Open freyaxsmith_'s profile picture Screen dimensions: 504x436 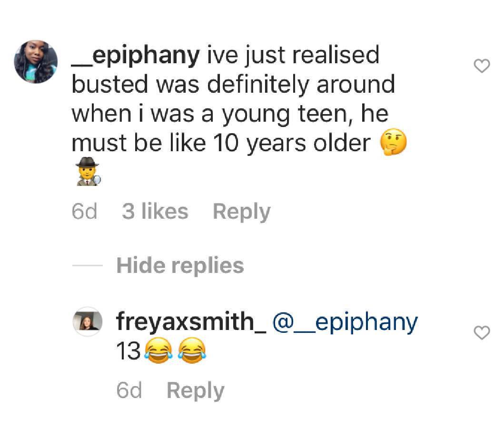tap(88, 321)
